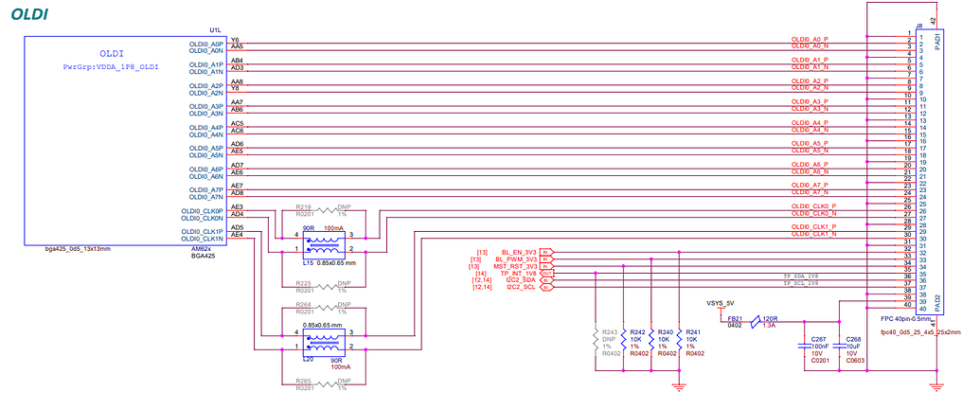Viewport: 980px width, 410px height.
Task: Click the C267 100nF capacitor symbol
Action: click(x=804, y=345)
